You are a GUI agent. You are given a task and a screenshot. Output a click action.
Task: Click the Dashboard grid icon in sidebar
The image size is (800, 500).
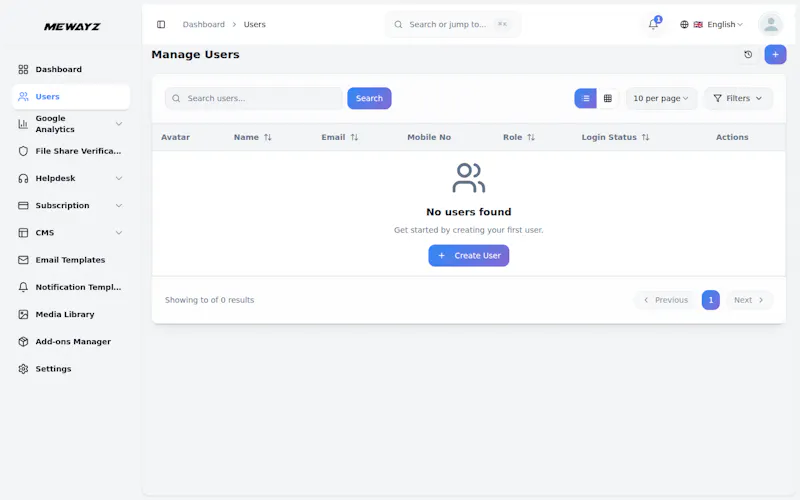(x=23, y=69)
